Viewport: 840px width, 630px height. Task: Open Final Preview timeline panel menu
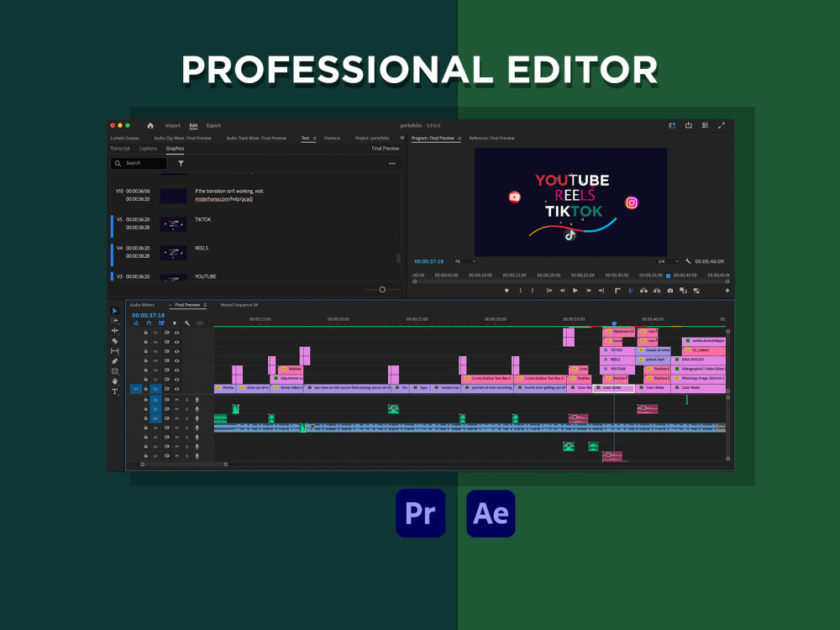pos(205,305)
